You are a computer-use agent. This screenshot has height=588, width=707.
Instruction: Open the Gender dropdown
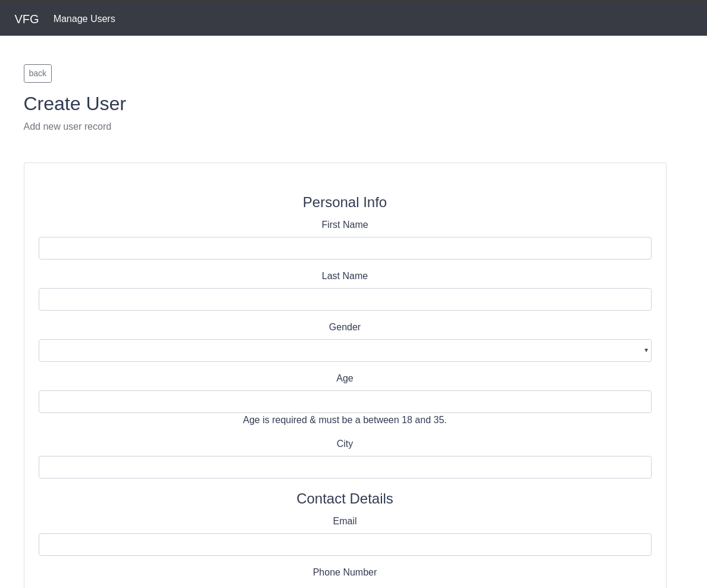tap(345, 350)
